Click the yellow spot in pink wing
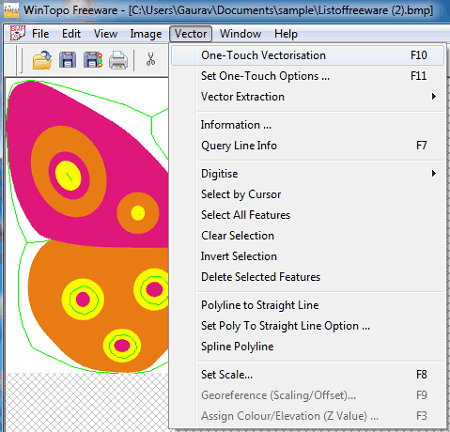The height and width of the screenshot is (432, 450). (68, 176)
